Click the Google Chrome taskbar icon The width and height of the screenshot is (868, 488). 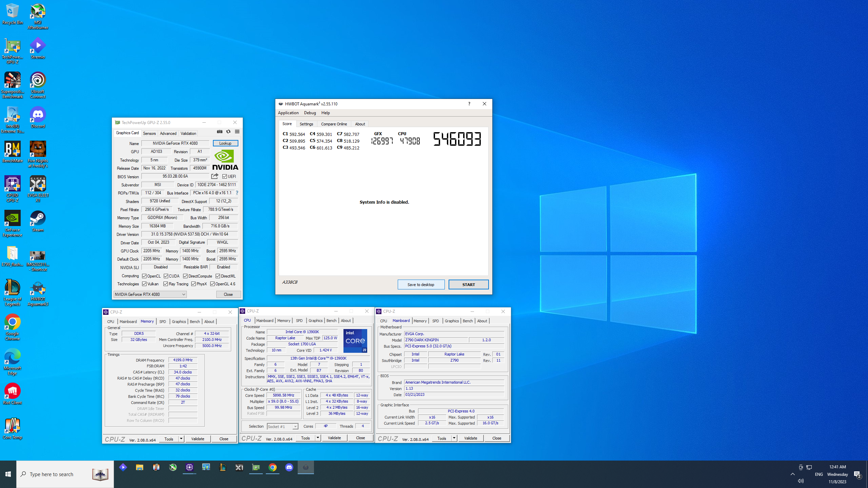click(273, 467)
